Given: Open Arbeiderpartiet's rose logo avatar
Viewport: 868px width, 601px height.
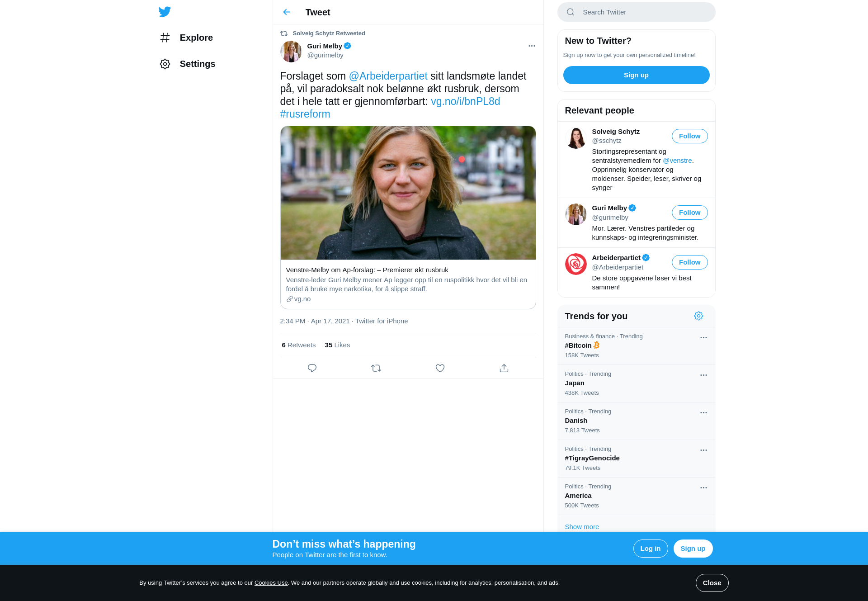Looking at the screenshot, I should tap(576, 264).
